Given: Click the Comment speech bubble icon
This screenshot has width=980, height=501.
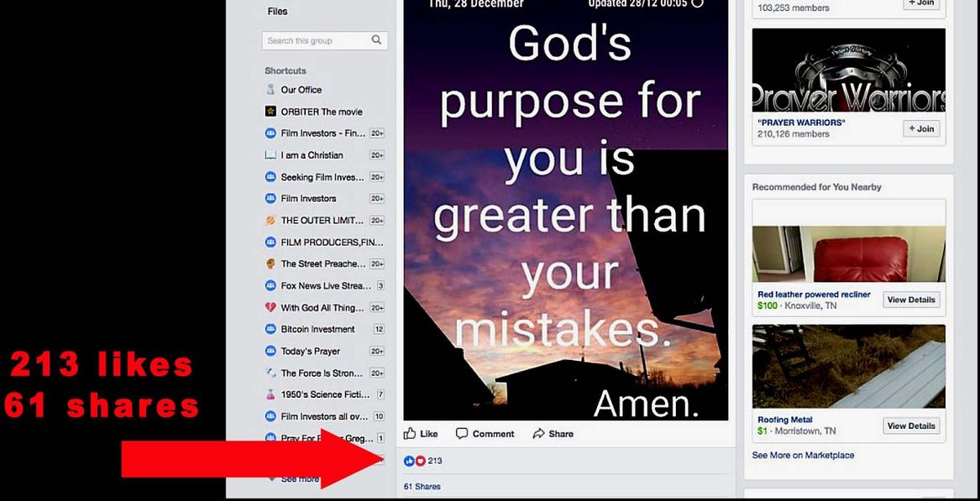Looking at the screenshot, I should 462,434.
